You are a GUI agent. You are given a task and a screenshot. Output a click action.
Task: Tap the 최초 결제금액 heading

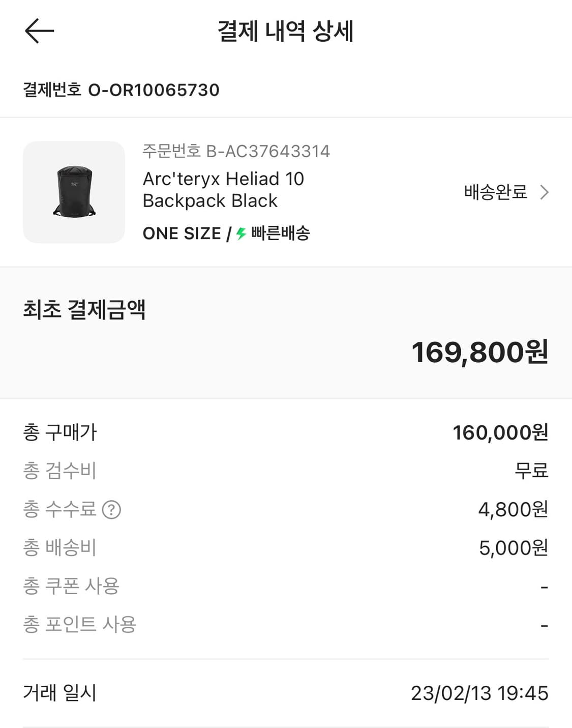[x=84, y=309]
